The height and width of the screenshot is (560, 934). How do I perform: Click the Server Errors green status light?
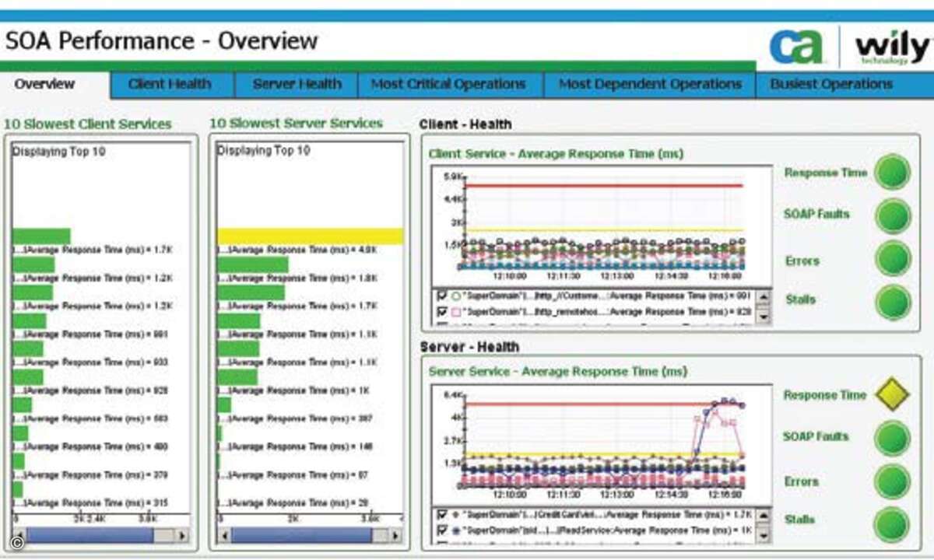pyautogui.click(x=892, y=481)
